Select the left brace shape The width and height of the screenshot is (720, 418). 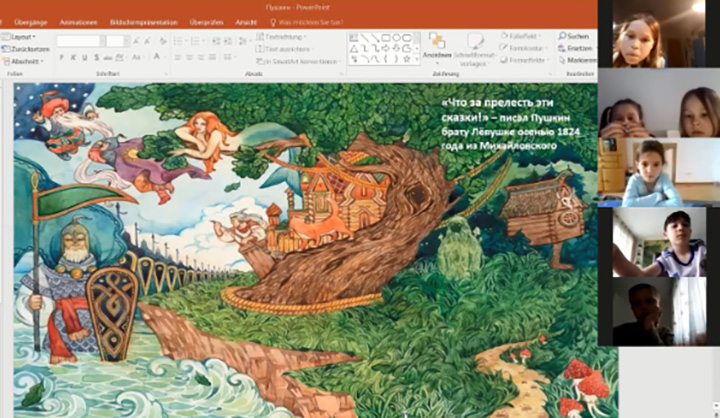coord(386,59)
